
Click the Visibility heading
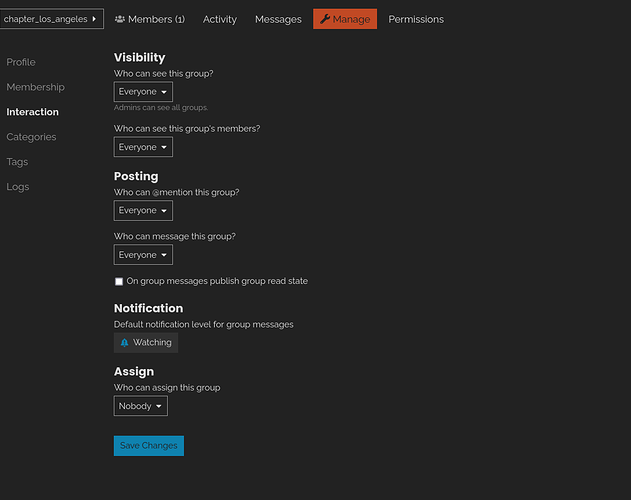click(x=140, y=58)
